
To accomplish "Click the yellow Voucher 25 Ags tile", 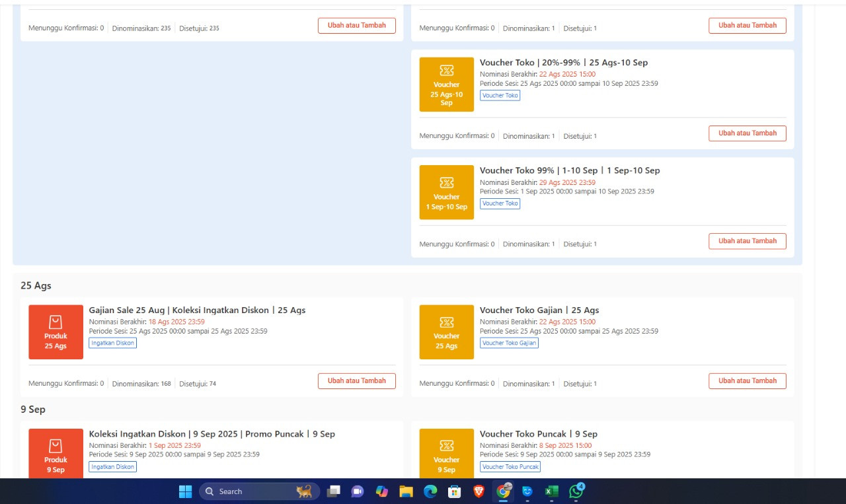I will 447,332.
